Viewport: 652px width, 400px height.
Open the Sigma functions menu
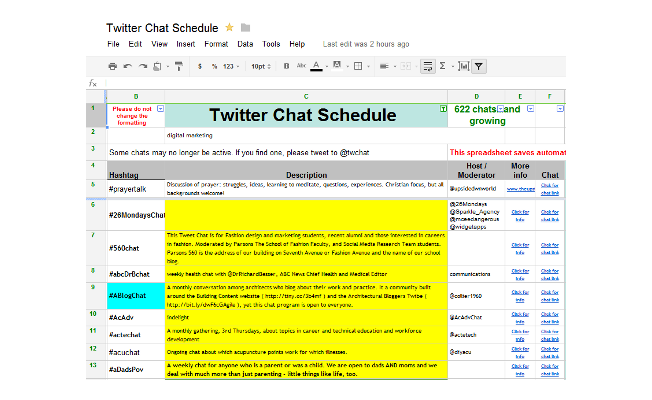point(442,66)
